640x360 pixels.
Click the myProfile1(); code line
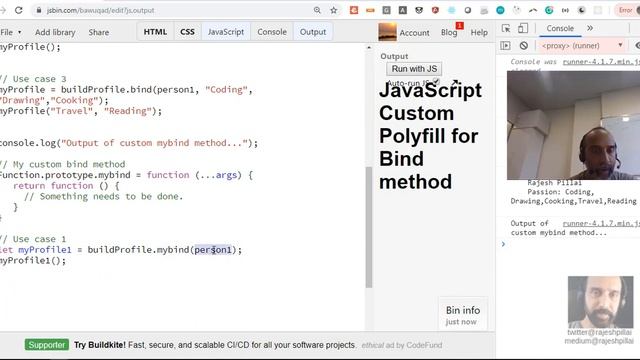click(x=33, y=260)
